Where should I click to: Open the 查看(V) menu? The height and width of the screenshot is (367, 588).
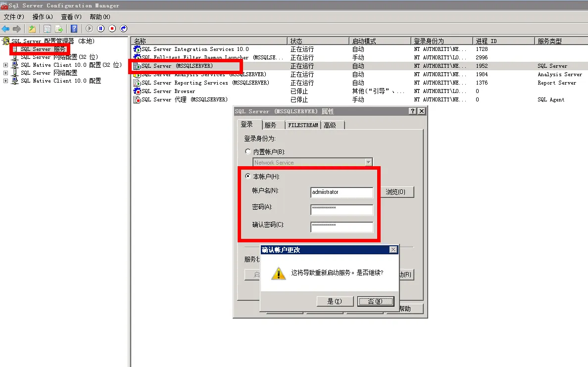71,17
